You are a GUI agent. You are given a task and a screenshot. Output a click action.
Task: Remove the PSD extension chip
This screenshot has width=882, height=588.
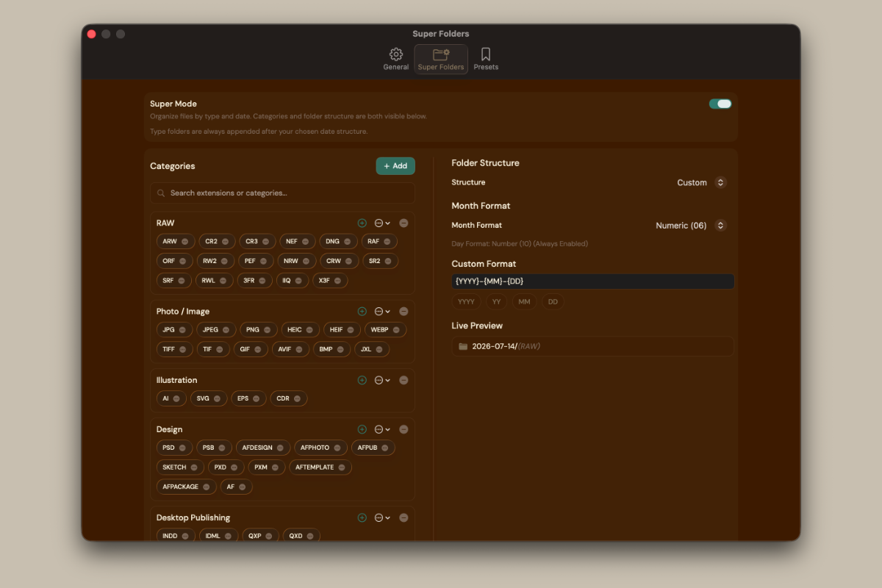tap(182, 448)
